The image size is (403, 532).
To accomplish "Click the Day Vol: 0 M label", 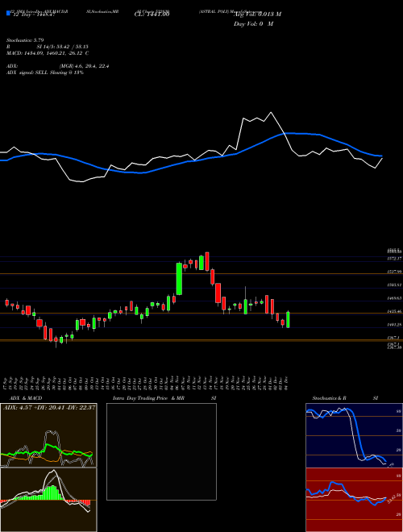I will (253, 23).
